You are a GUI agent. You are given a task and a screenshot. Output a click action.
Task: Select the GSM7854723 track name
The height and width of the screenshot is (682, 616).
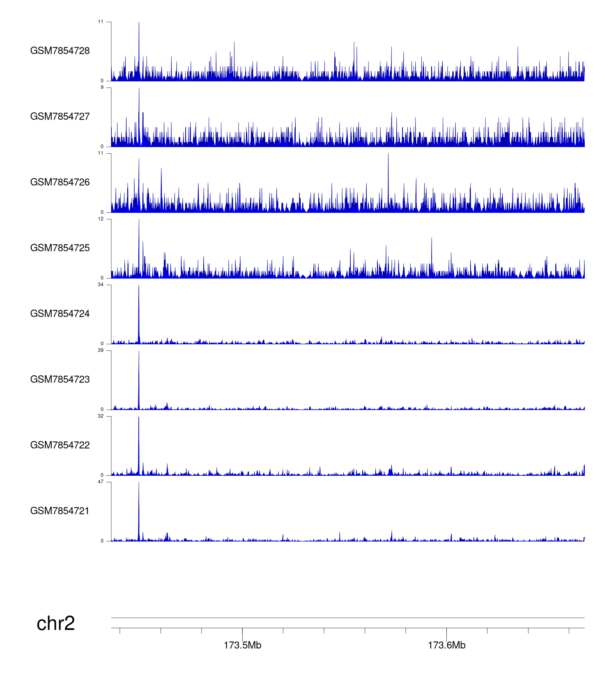pyautogui.click(x=60, y=379)
